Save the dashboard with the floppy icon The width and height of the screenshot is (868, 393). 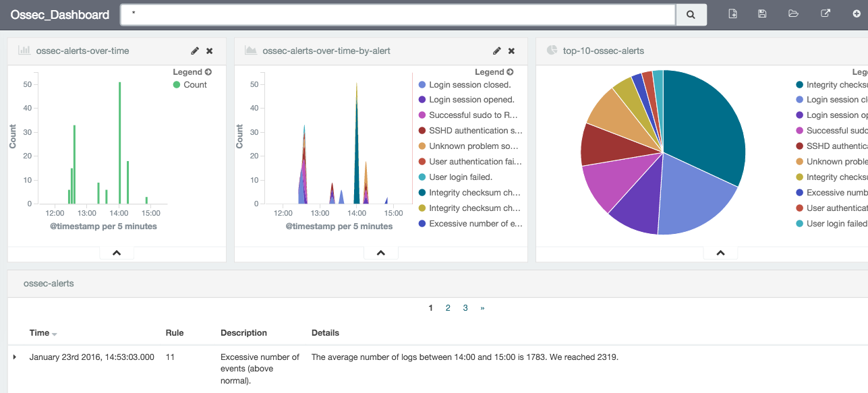pos(762,14)
